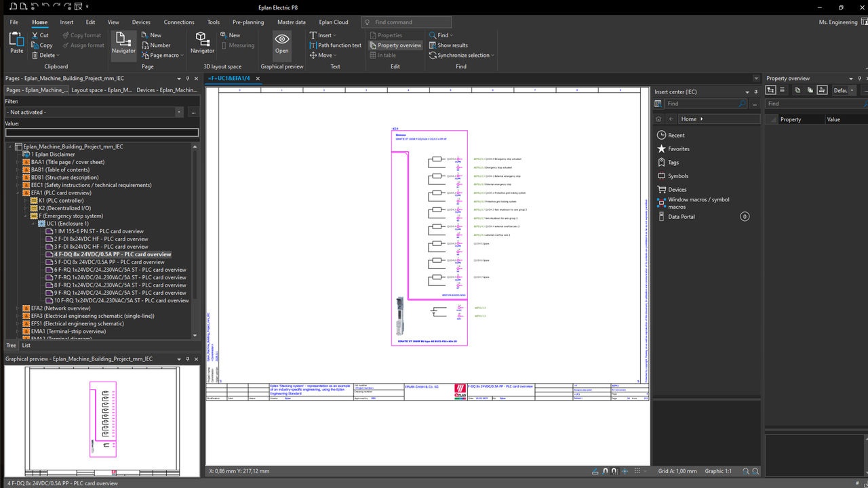Click Show results in Find group
The width and height of the screenshot is (868, 488).
coord(452,45)
